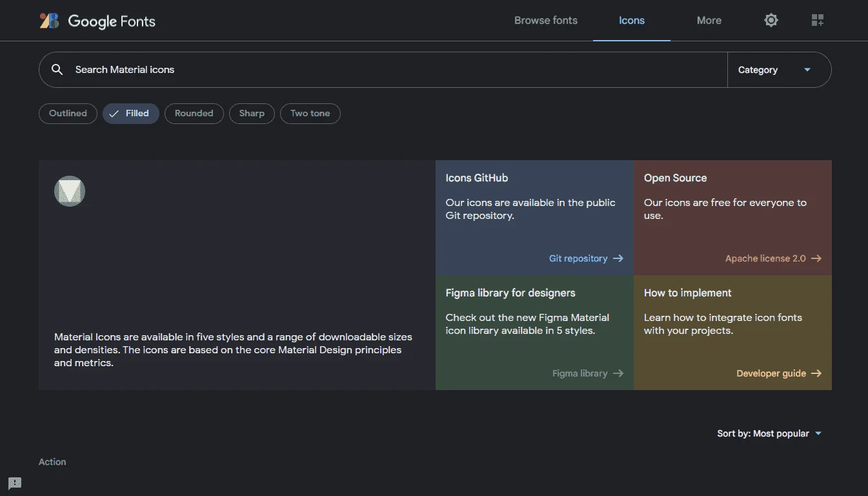The width and height of the screenshot is (868, 496).
Task: Click the arrow beside Figma library
Action: point(618,373)
